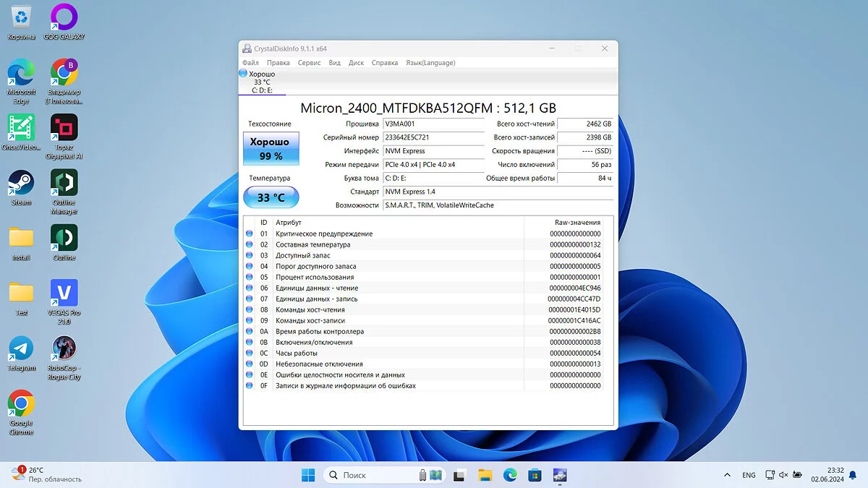Open the Сервис menu
This screenshot has height=488, width=868.
[x=309, y=63]
